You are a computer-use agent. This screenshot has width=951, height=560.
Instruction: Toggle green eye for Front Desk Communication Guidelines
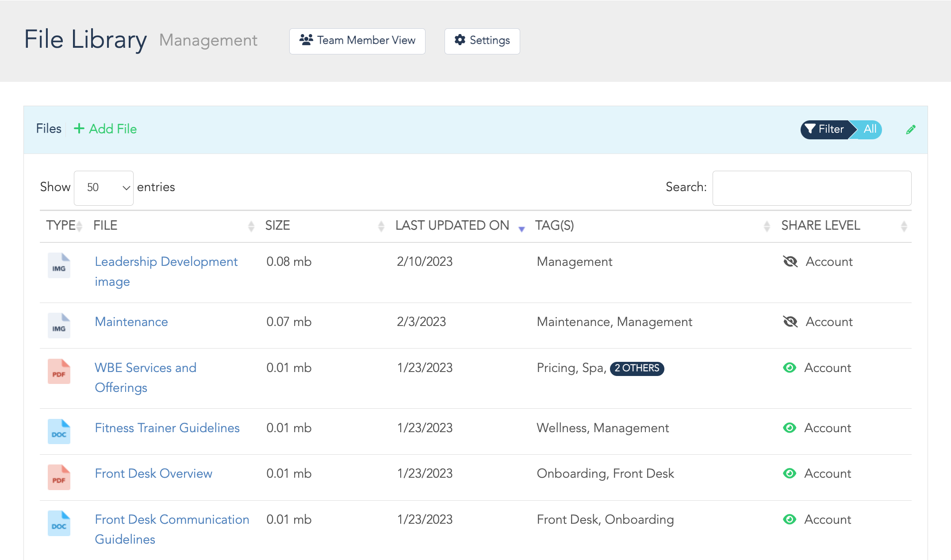790,519
